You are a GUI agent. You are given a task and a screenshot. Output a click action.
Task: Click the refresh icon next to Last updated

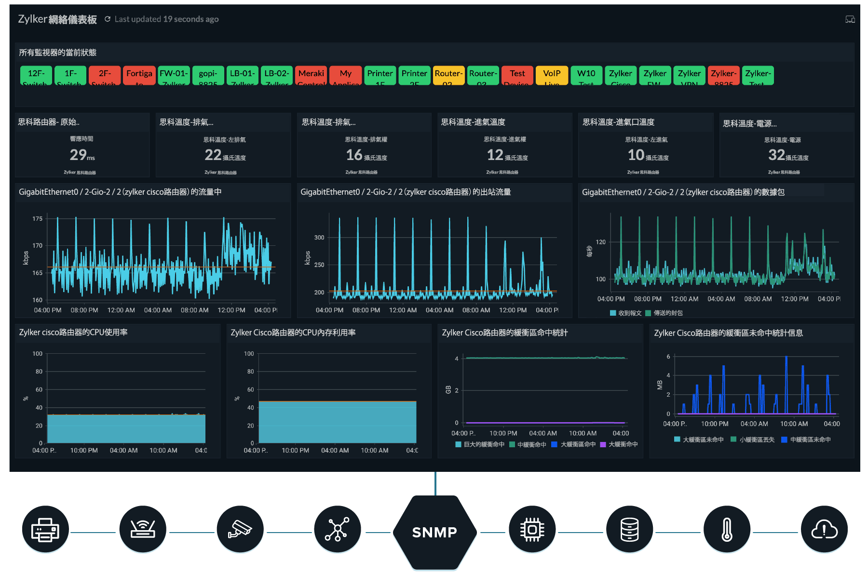108,19
